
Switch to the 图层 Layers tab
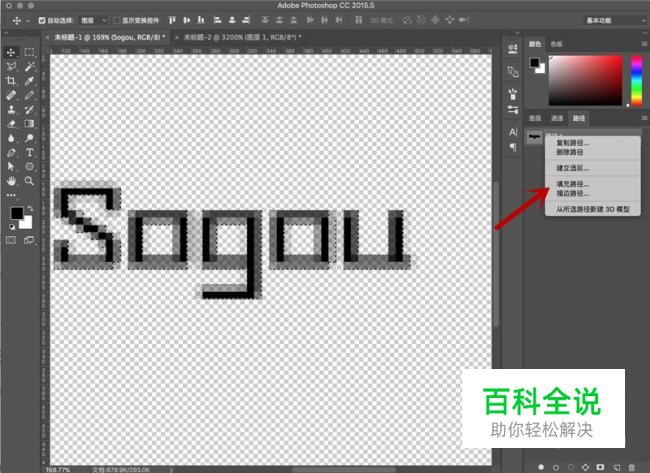point(535,119)
